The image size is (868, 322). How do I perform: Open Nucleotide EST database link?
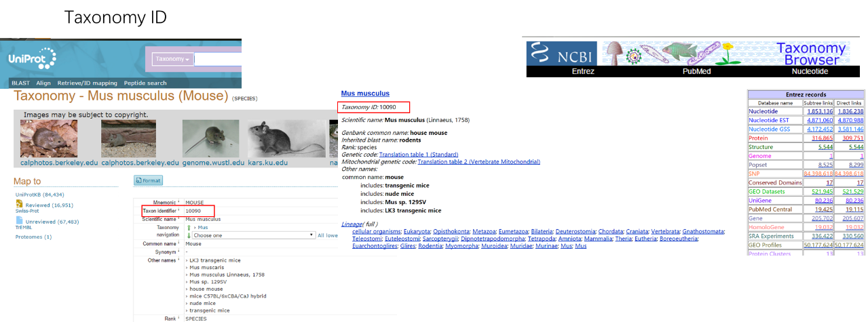click(770, 120)
